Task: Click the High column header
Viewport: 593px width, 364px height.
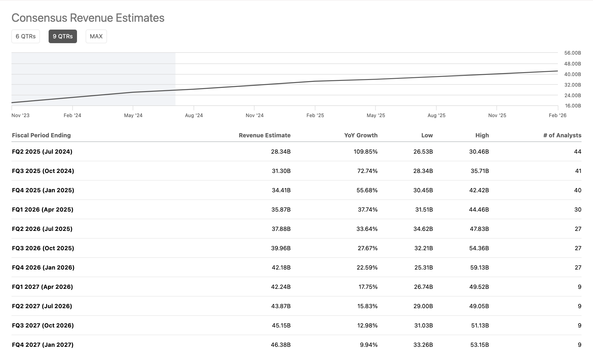Action: pyautogui.click(x=482, y=135)
